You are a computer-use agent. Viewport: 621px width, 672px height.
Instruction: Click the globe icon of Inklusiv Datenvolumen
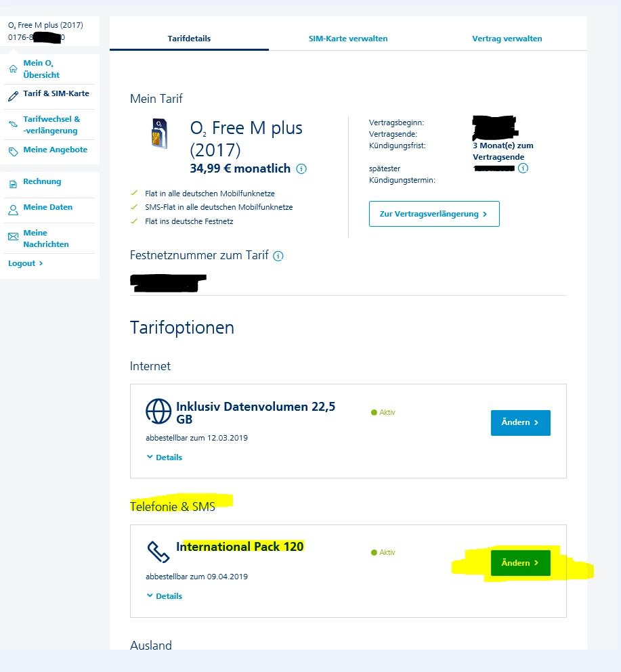point(158,411)
